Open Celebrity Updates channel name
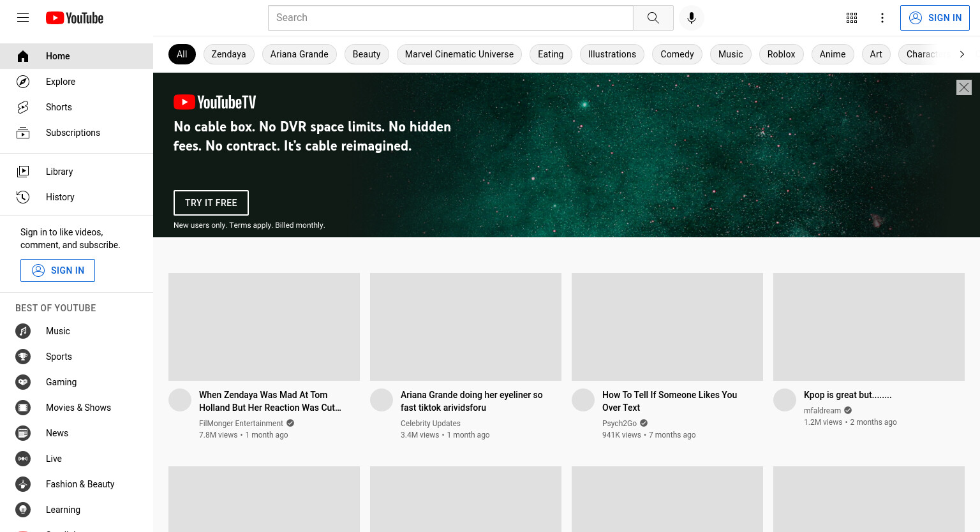 tap(431, 424)
